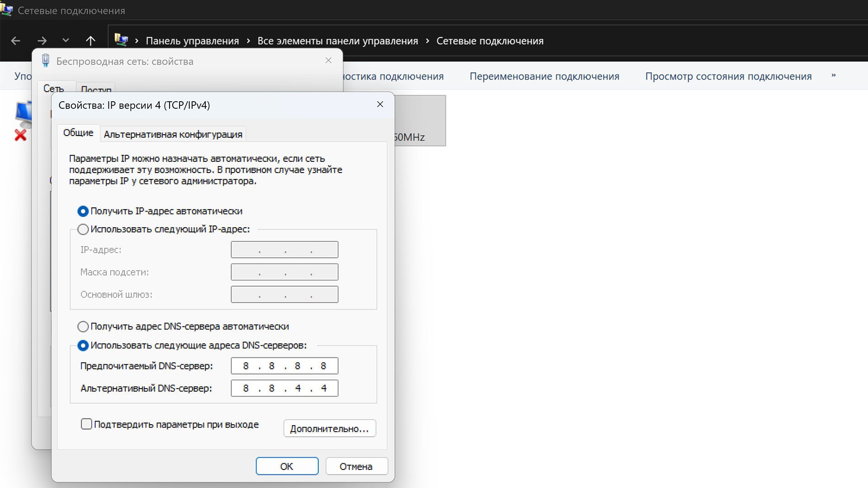Click the control panel icon in address bar
The image size is (868, 488).
point(121,40)
